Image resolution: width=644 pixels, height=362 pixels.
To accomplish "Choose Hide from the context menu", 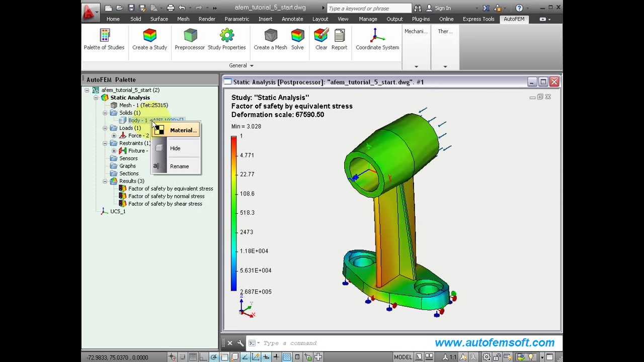I will click(176, 148).
